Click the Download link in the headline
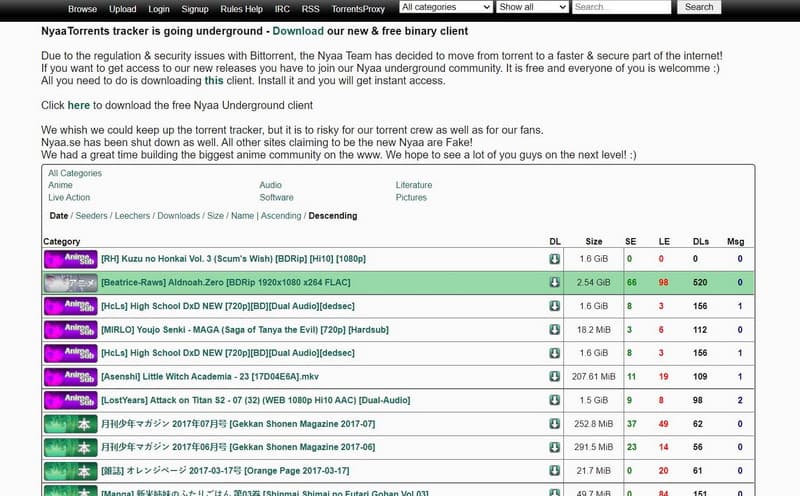Viewport: 800px width, 496px height. [x=297, y=31]
